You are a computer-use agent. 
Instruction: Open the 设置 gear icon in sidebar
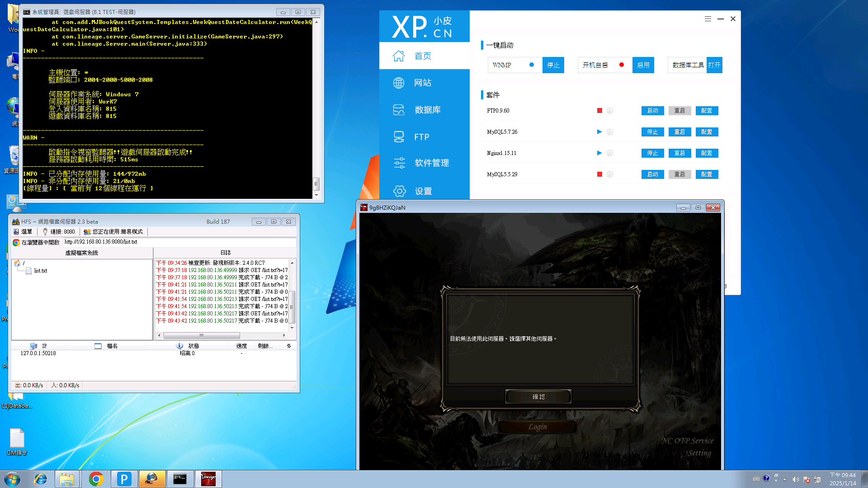(x=399, y=191)
